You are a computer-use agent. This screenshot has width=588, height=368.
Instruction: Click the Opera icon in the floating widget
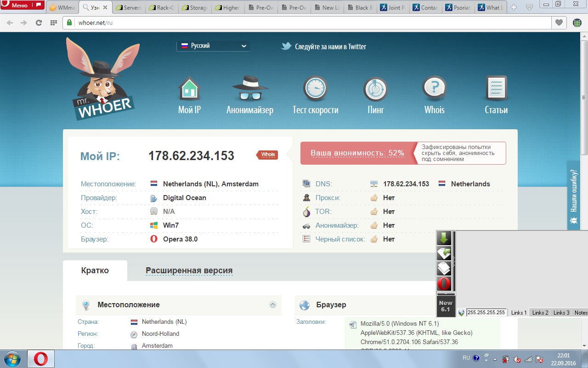pyautogui.click(x=444, y=284)
